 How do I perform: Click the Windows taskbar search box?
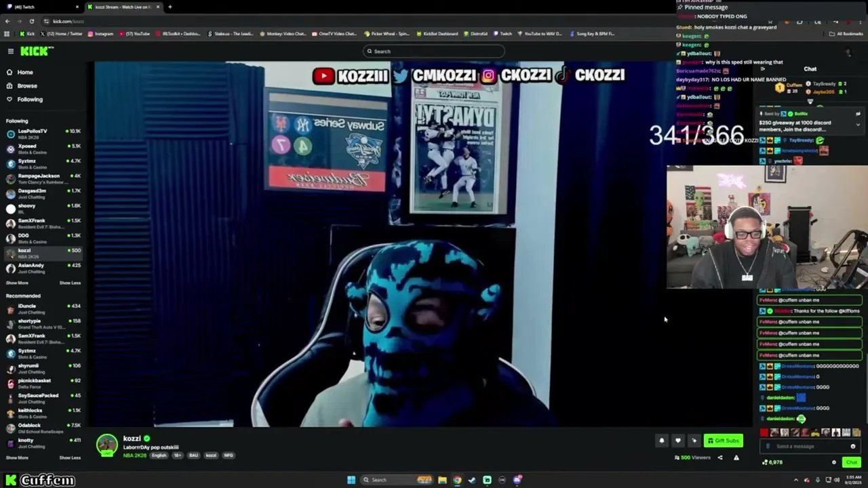point(397,480)
